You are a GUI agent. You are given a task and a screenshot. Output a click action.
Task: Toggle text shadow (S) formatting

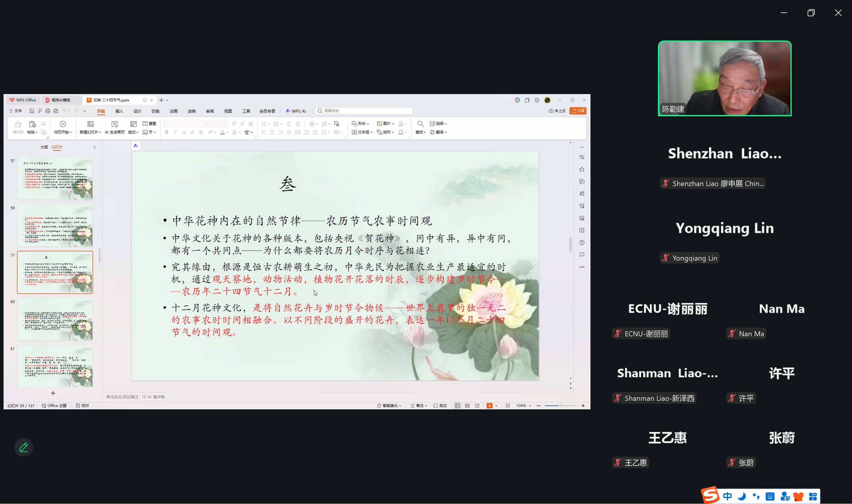201,133
